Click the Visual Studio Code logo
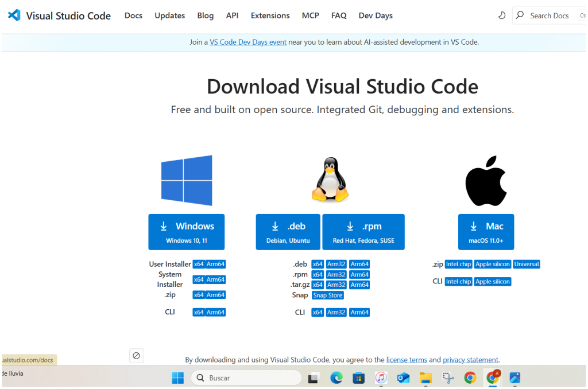Image resolution: width=588 pixels, height=389 pixels. (x=14, y=15)
